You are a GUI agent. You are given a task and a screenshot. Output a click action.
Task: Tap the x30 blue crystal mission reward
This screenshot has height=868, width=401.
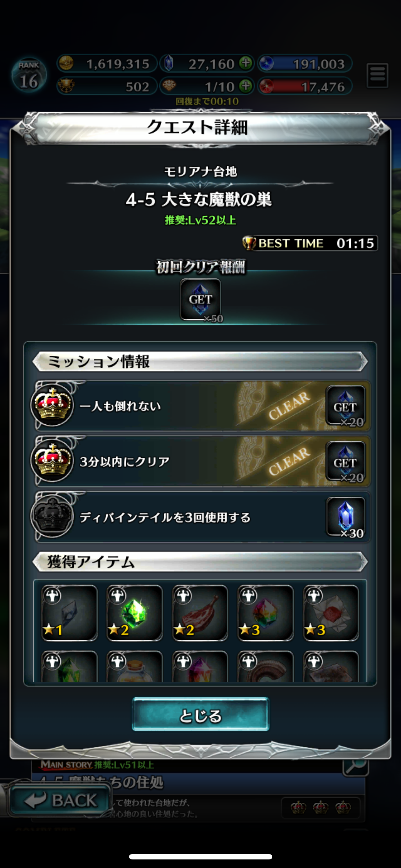coord(346,517)
